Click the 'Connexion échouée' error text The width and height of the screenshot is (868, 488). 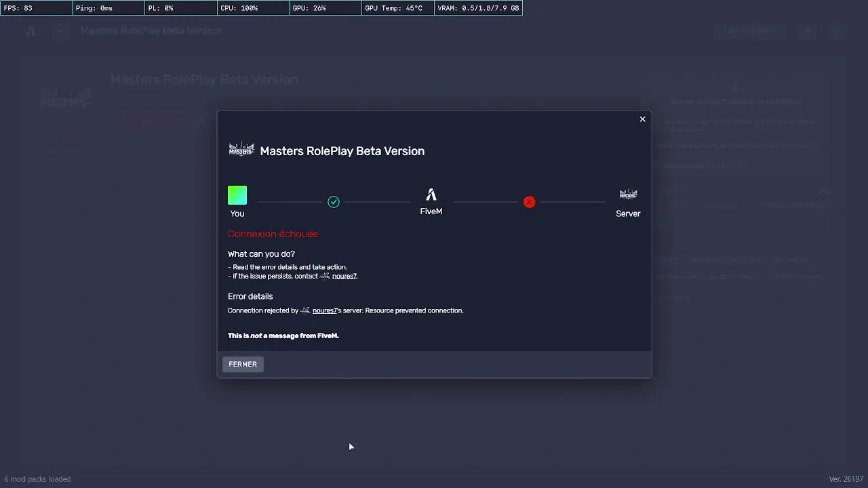coord(273,234)
